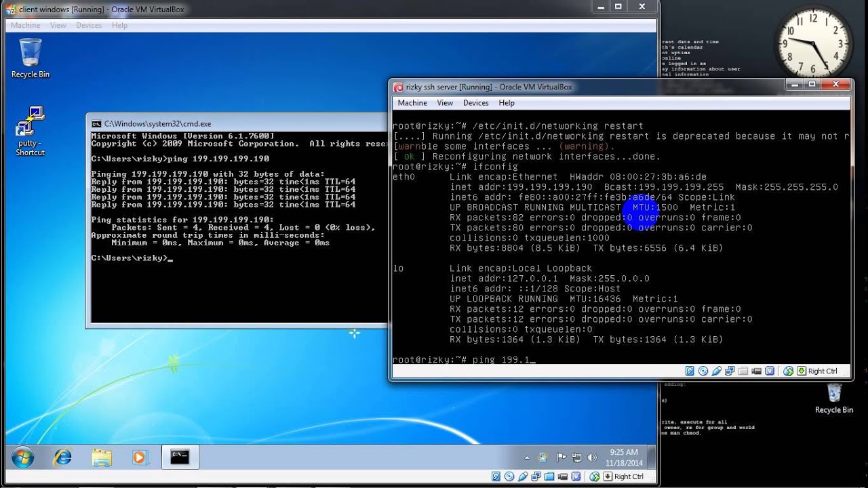Click optical drive icon in rizky server status bar
Viewport: 868px width, 488px height.
coord(703,371)
